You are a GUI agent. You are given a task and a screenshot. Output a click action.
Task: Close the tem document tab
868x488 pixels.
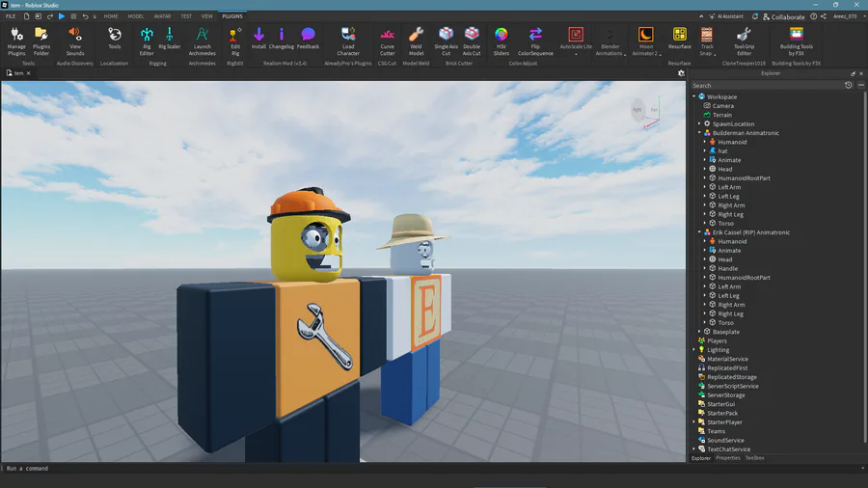pyautogui.click(x=29, y=73)
